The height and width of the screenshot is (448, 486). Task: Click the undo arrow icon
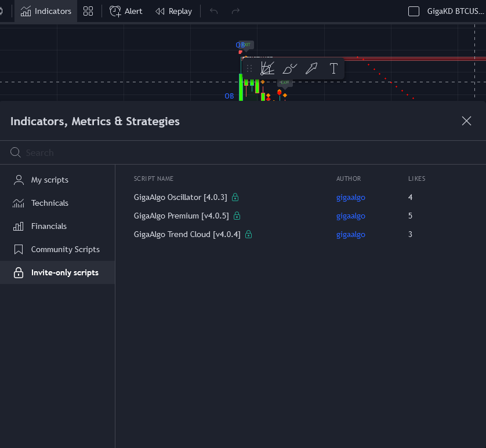(x=213, y=11)
